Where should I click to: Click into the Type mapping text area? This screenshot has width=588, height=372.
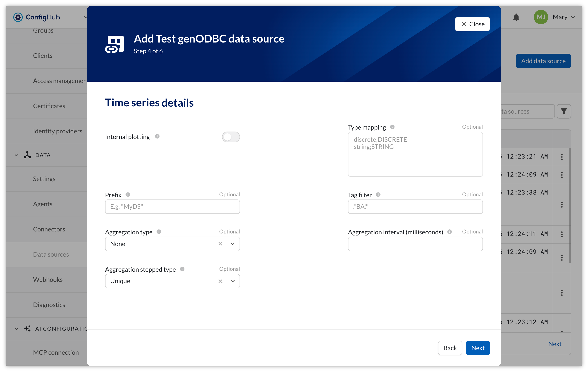[415, 154]
